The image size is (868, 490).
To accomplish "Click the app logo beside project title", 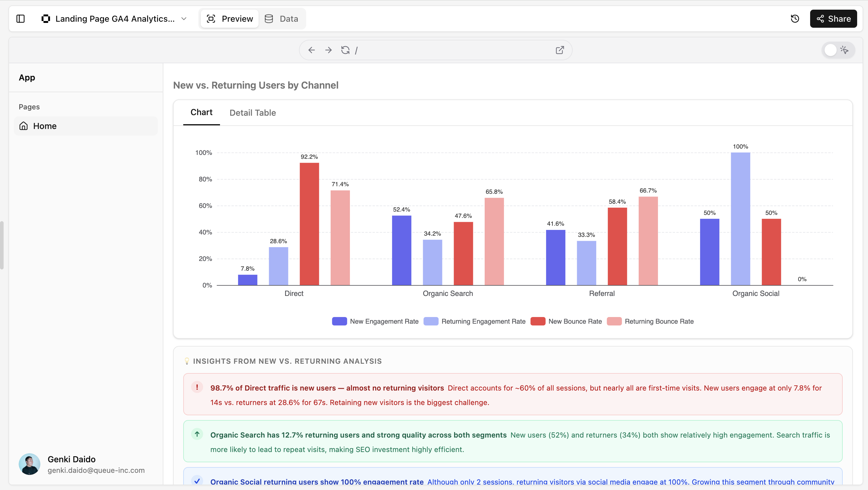I will coord(46,19).
